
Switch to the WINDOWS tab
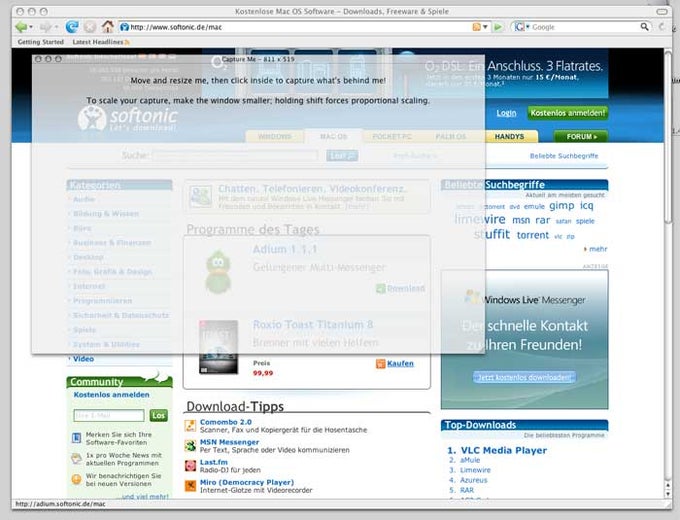point(275,137)
